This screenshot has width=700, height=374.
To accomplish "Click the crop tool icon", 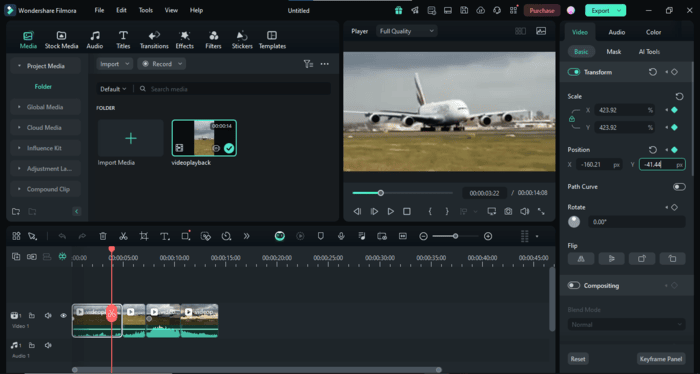I will click(x=144, y=236).
